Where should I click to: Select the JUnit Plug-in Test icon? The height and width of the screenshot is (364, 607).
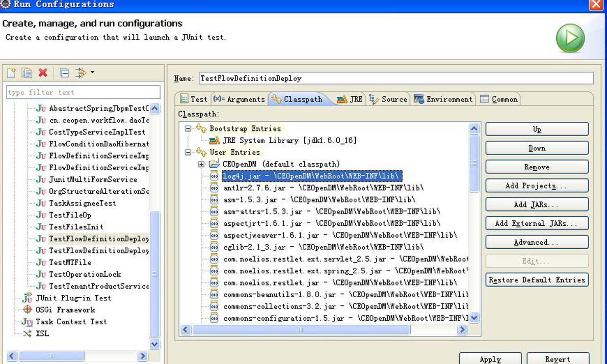point(27,298)
